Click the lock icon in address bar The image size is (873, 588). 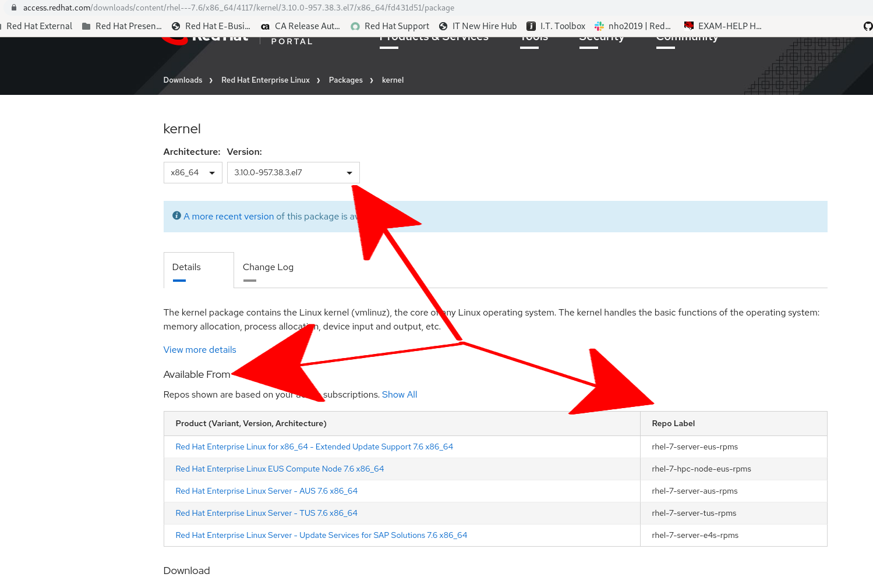tap(14, 8)
